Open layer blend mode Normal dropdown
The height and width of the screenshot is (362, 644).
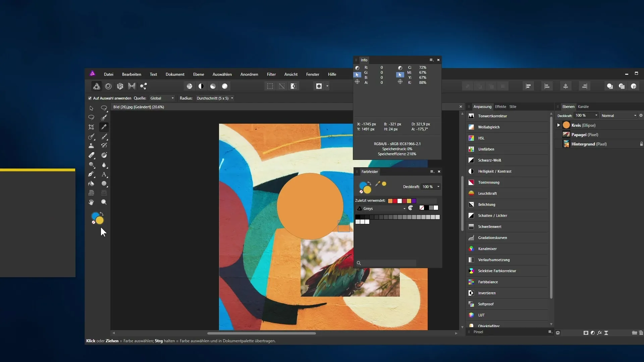tap(619, 116)
